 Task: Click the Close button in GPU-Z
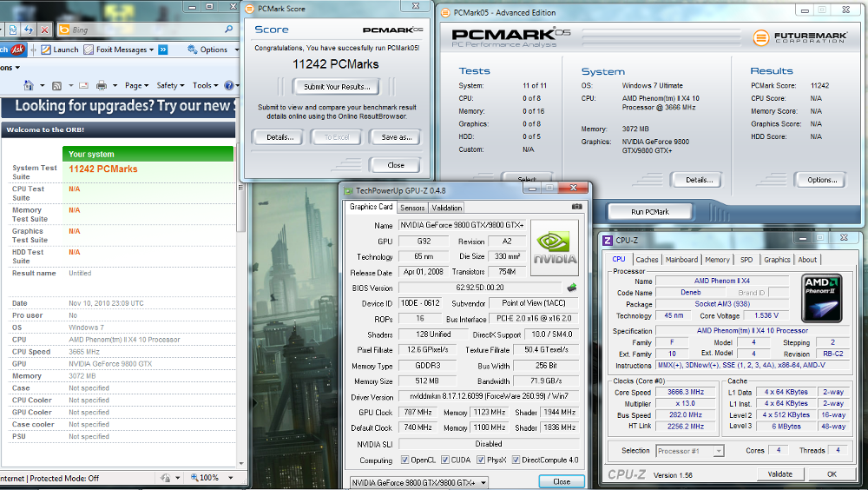562,481
